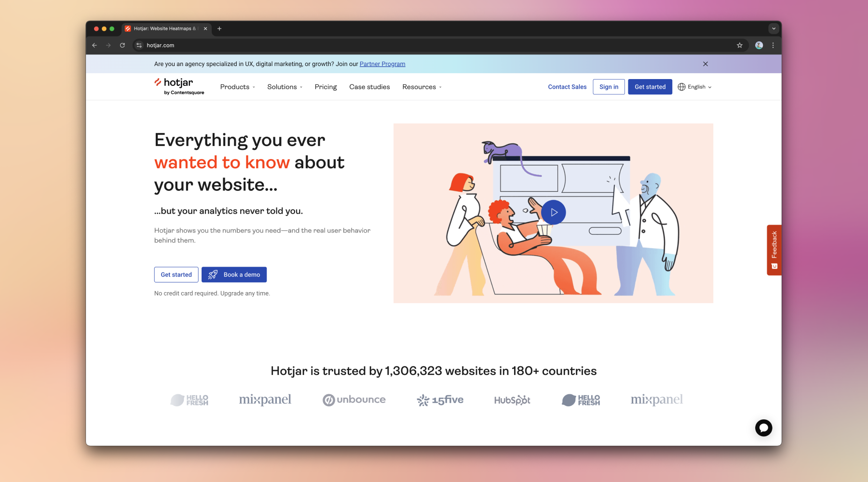The height and width of the screenshot is (482, 868).
Task: Click Contact Sales link
Action: [x=567, y=87]
